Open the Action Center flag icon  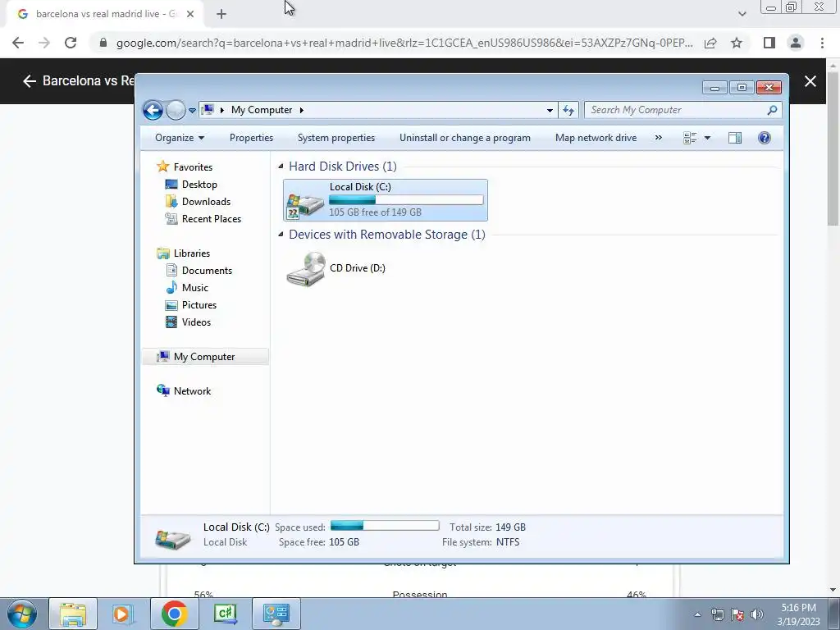click(x=737, y=614)
